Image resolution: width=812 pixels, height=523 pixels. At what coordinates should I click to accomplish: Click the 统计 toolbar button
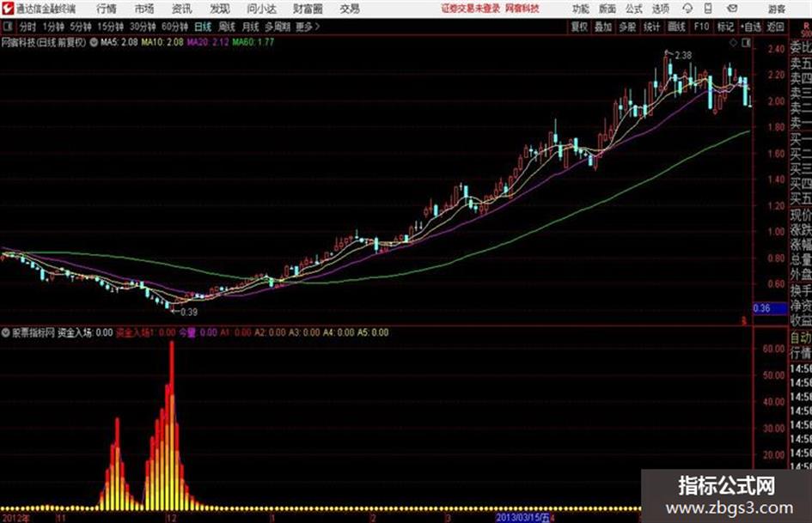coord(651,27)
